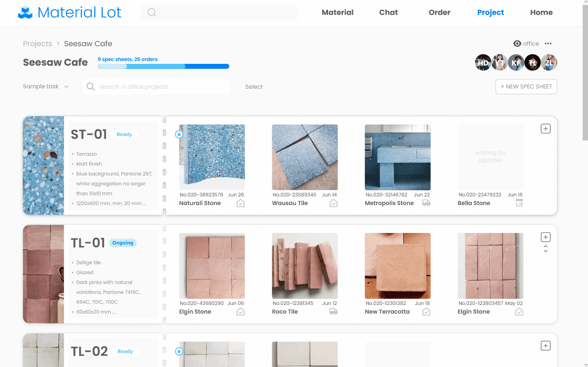Open the TL-01 pink tile cover image
588x367 pixels.
coord(44,274)
